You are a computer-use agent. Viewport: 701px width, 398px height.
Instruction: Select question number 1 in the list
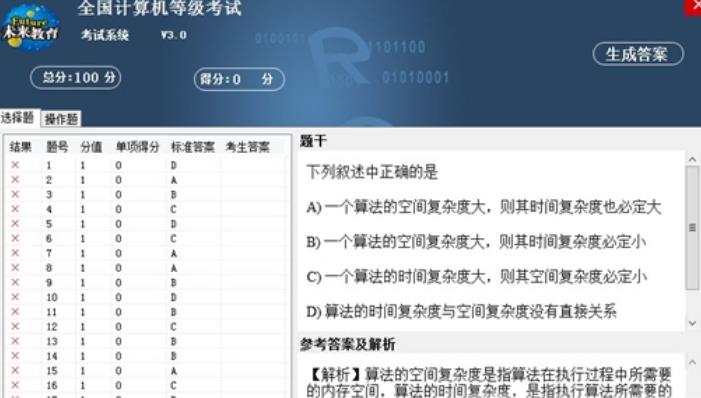point(49,165)
